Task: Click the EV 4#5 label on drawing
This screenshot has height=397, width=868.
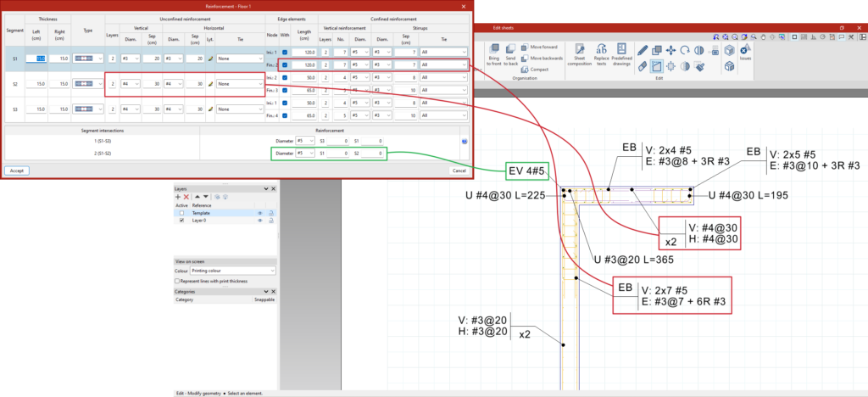Action: click(x=527, y=171)
